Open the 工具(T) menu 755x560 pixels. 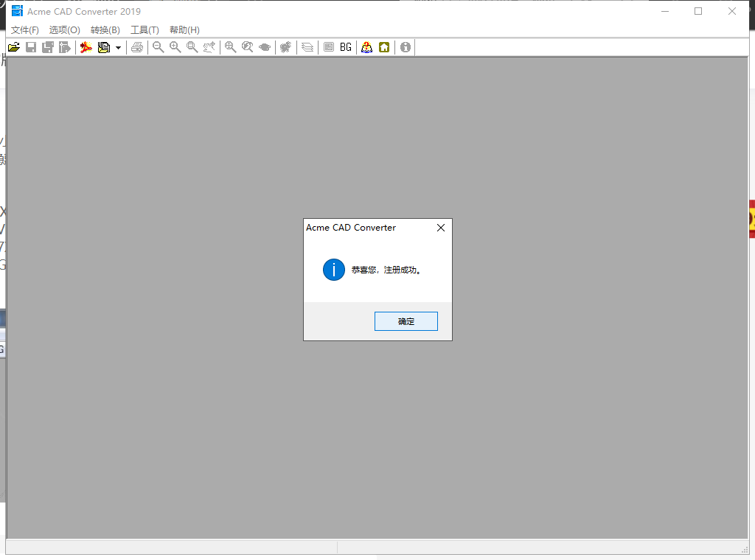145,30
